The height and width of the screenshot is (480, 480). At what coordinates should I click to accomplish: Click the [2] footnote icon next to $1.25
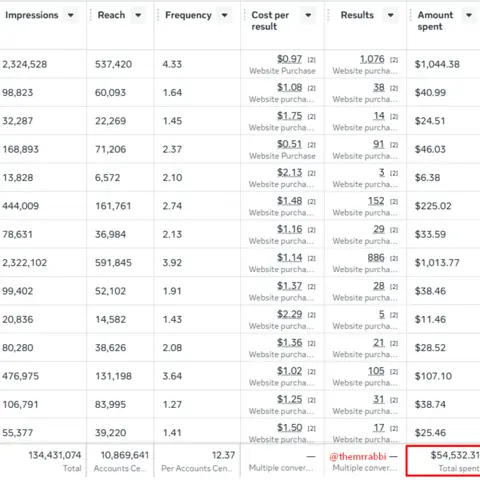311,400
